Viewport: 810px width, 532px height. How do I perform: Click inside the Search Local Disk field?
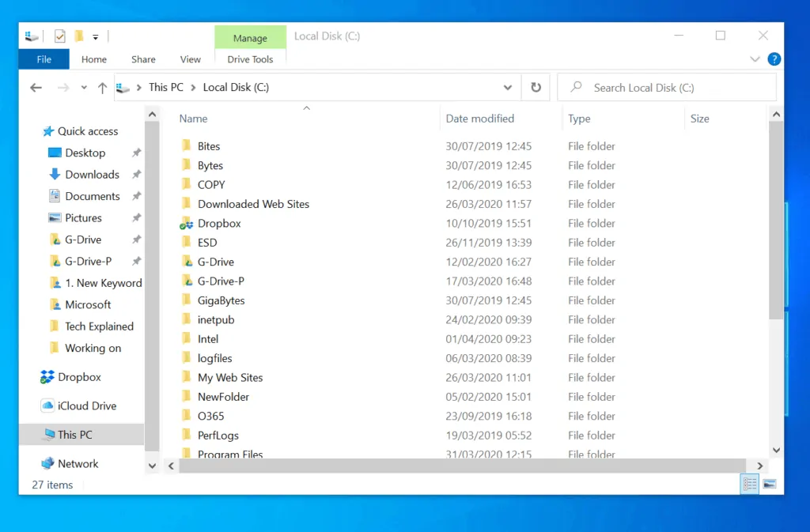[667, 87]
